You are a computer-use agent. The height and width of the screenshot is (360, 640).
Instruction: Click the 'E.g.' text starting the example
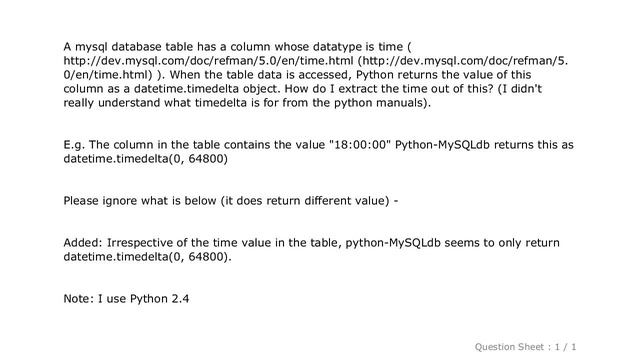click(74, 145)
